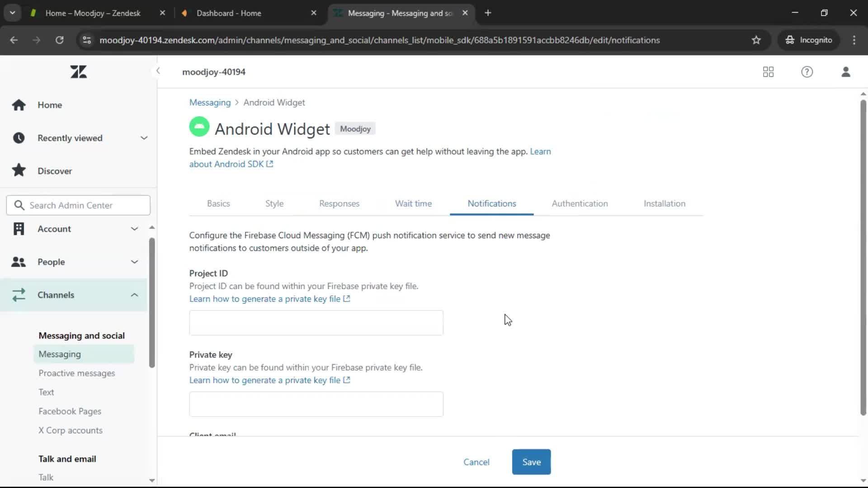Collapse the sidebar with the arrow icon

pyautogui.click(x=158, y=71)
